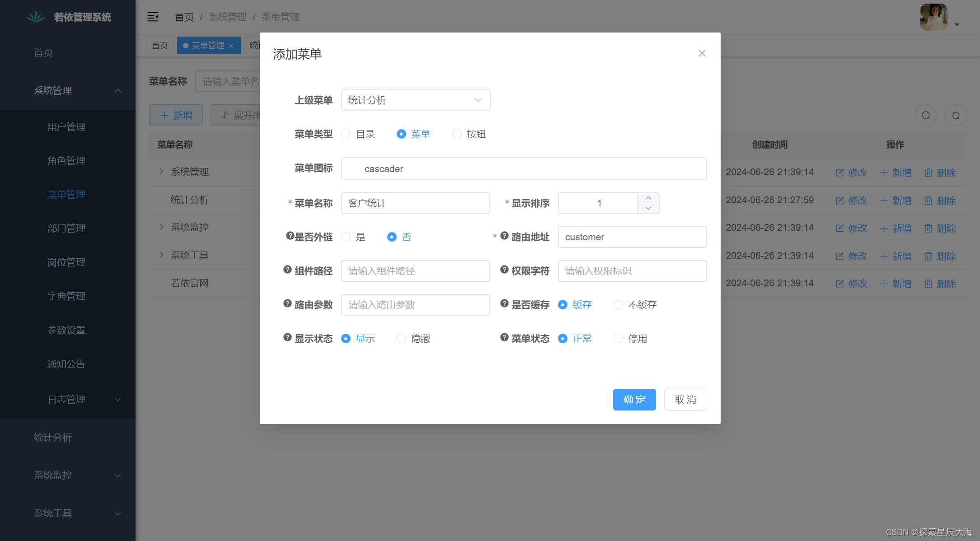Click the 删除 trash icon for 若依官网 row
This screenshot has width=980, height=541.
click(929, 284)
